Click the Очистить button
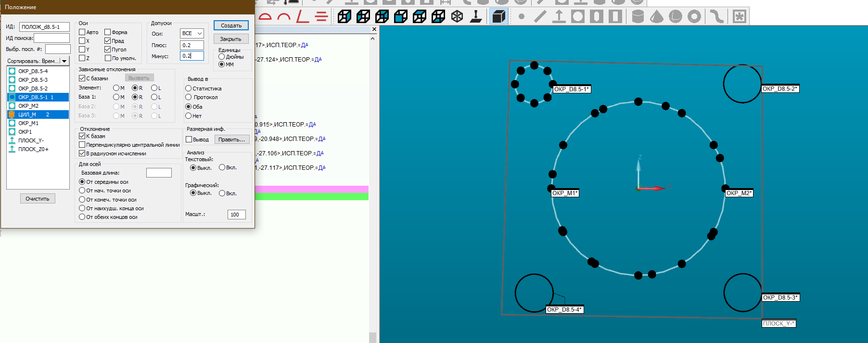Viewport: 868px width, 343px height. [38, 199]
